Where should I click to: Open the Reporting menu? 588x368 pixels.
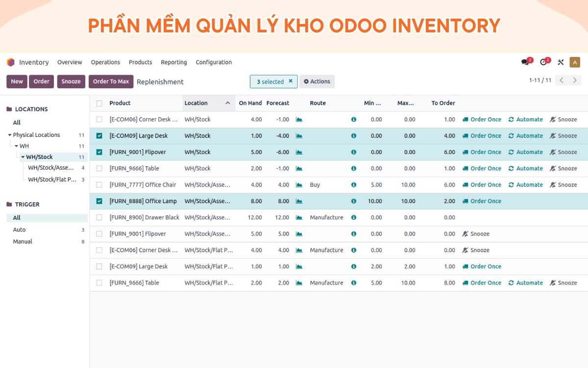(x=174, y=62)
